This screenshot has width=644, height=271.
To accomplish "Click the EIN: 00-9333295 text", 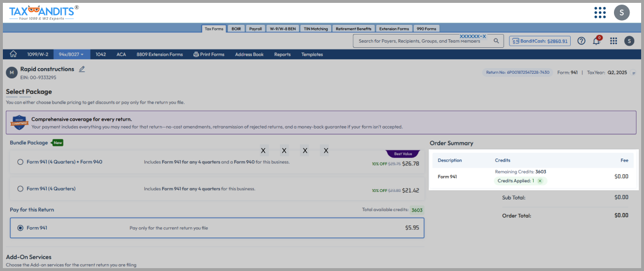I will point(38,77).
